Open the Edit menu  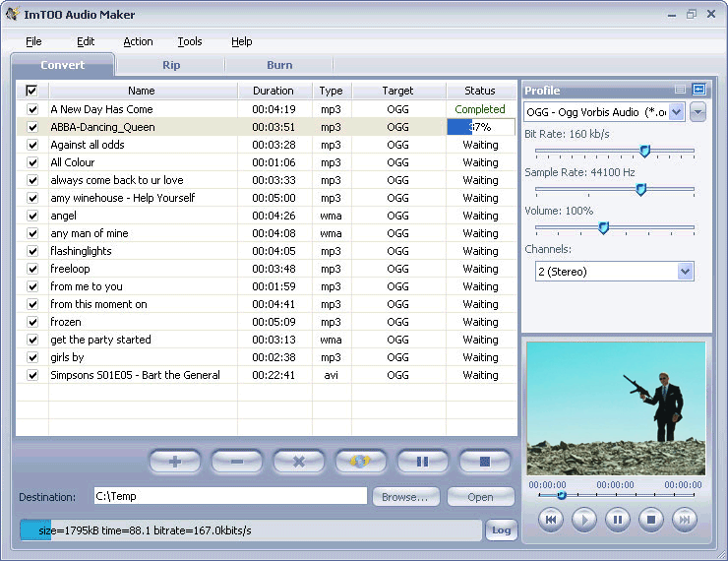tap(86, 41)
